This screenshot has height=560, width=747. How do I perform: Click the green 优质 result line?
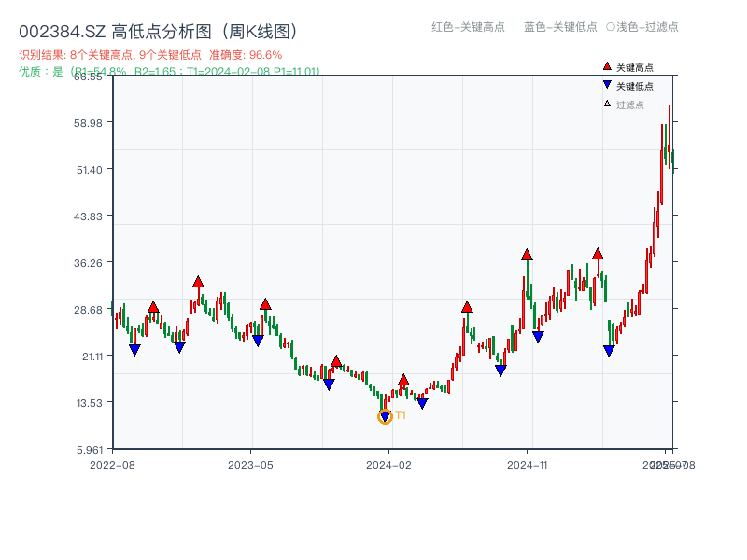tap(169, 72)
